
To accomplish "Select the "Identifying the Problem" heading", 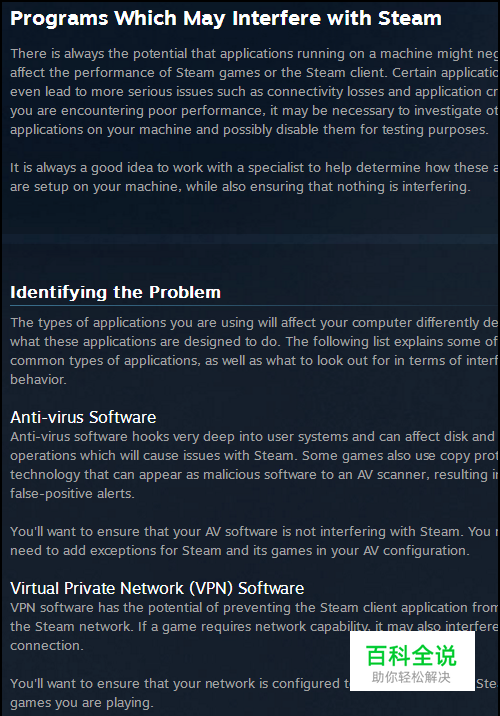I will (x=116, y=292).
